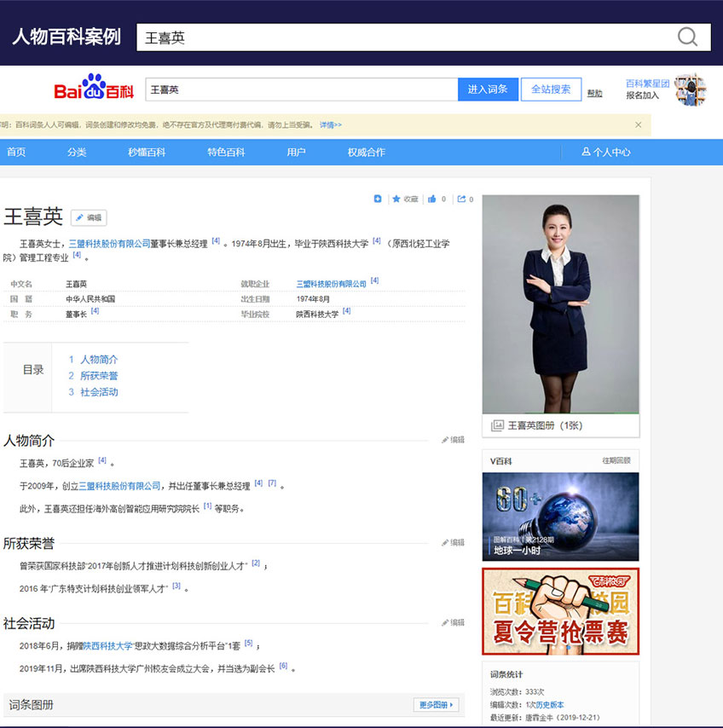Click reference [2] in 所获荣誉
Image resolution: width=723 pixels, height=728 pixels.
pos(256,563)
